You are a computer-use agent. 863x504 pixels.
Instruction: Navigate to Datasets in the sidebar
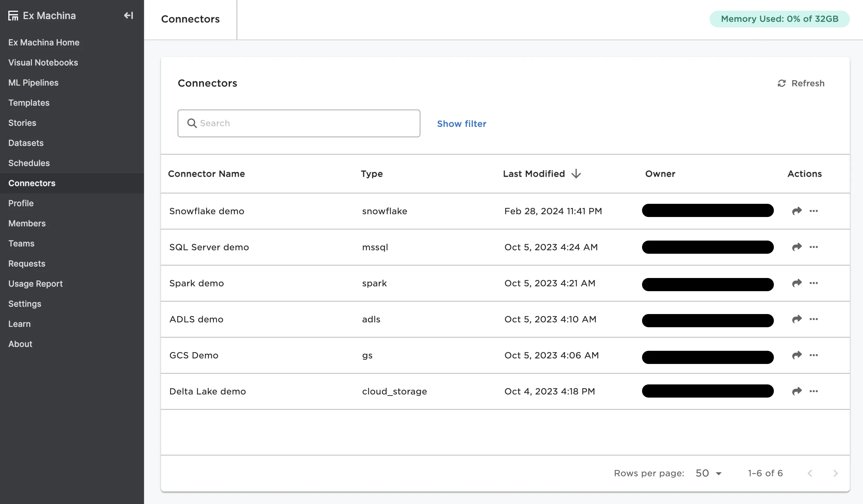(26, 143)
